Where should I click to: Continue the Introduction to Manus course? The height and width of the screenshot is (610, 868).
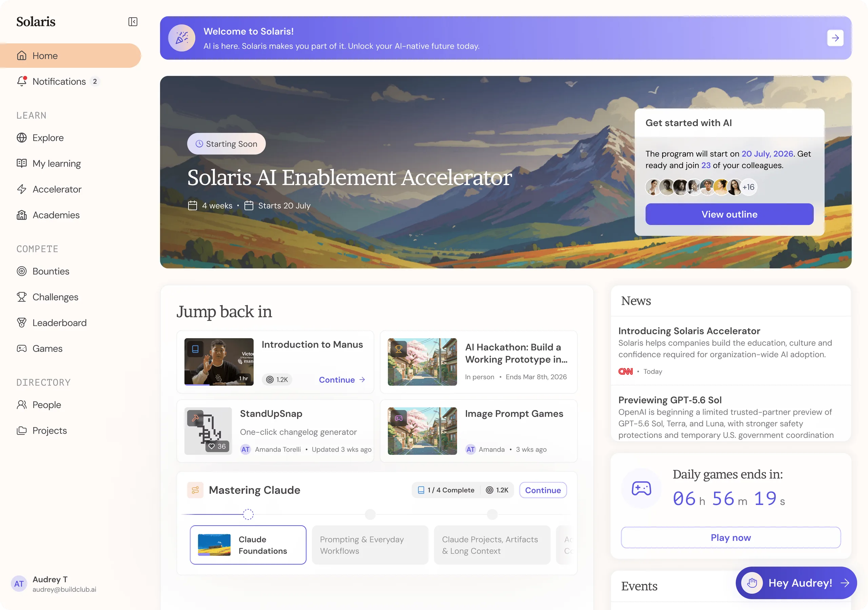(342, 380)
